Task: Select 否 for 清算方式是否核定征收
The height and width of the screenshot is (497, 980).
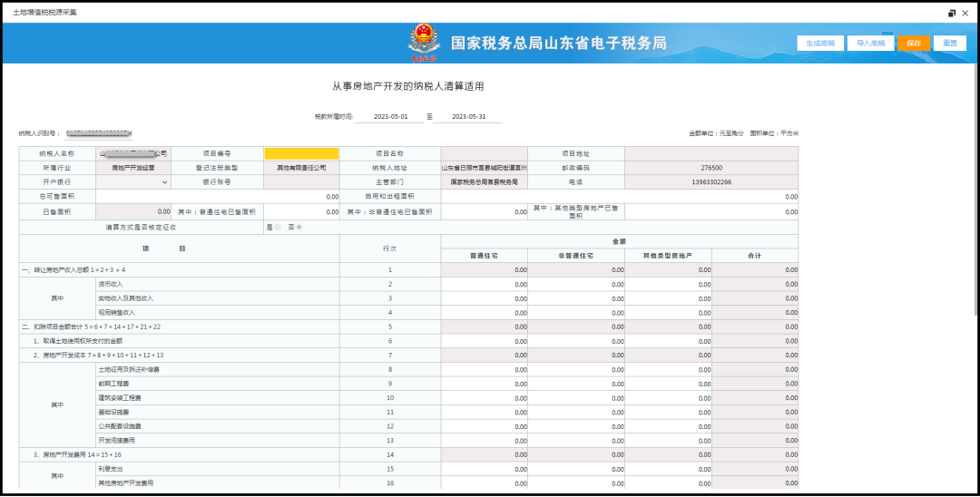Action: point(299,228)
